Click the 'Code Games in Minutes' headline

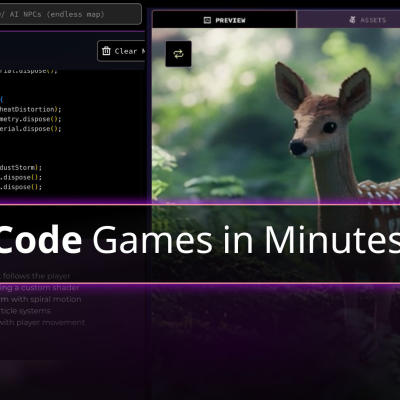tap(200, 240)
